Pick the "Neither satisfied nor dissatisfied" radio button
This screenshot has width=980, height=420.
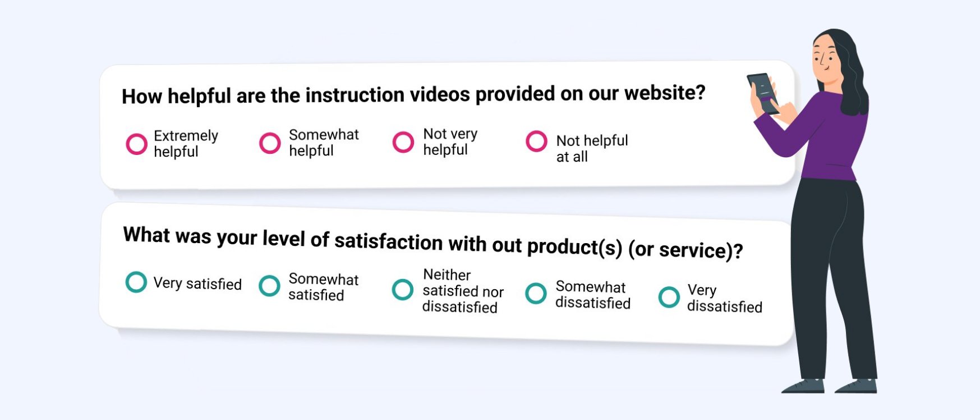click(403, 290)
